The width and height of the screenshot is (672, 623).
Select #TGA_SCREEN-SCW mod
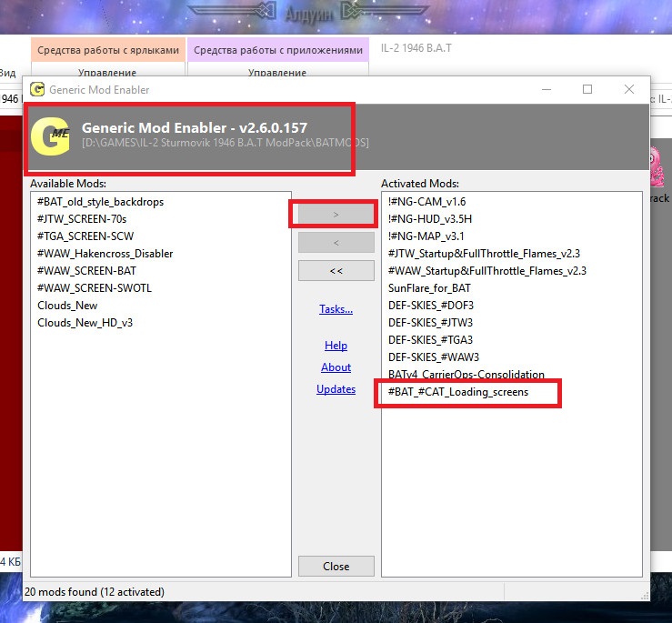(85, 236)
